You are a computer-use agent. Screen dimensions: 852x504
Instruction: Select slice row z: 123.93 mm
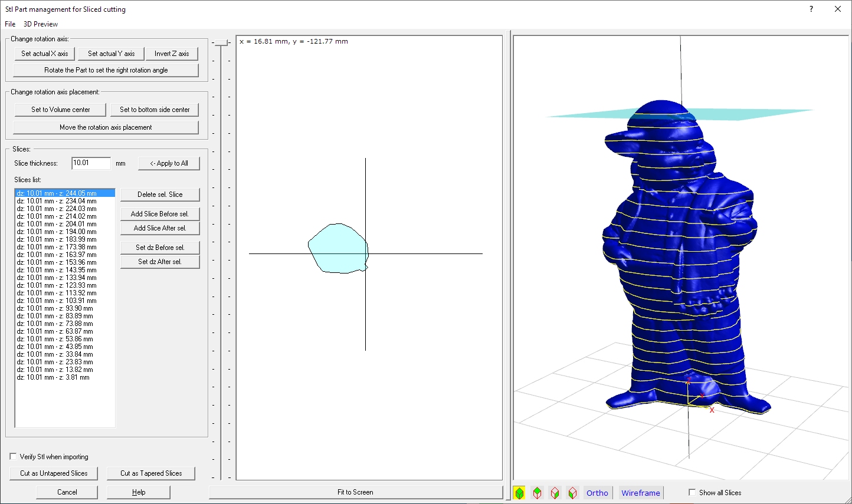[x=65, y=285]
